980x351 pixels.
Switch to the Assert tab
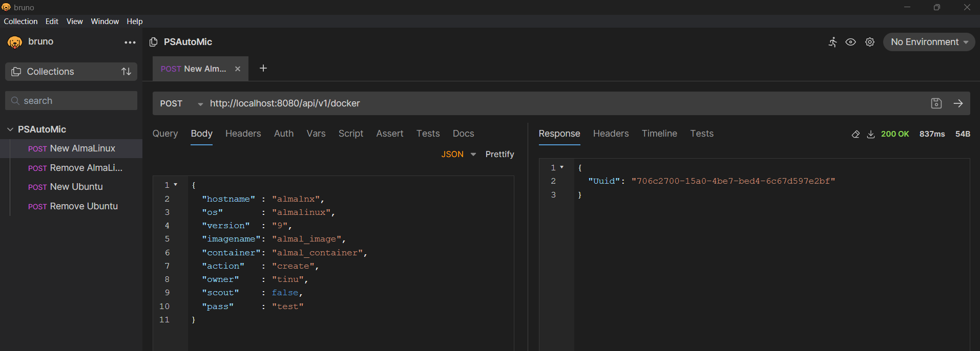[390, 134]
